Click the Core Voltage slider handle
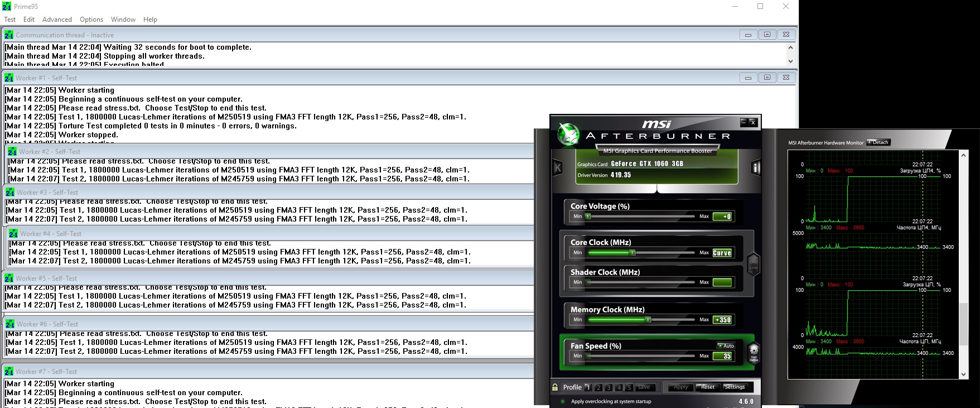Screen dimensions: 980x408 pos(588,217)
